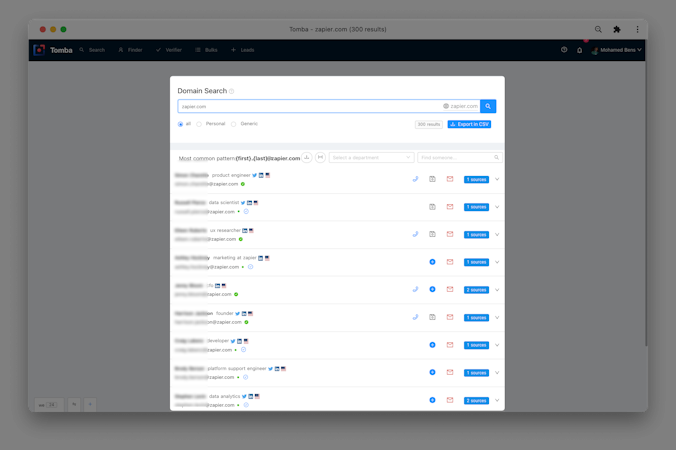The height and width of the screenshot is (450, 676).
Task: Go to the Finder nav item
Action: pos(130,50)
